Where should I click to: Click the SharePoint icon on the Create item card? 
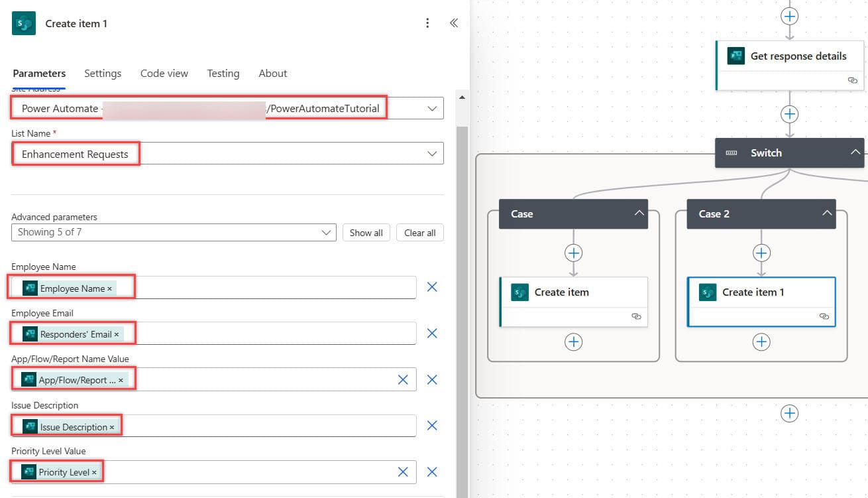pos(519,292)
